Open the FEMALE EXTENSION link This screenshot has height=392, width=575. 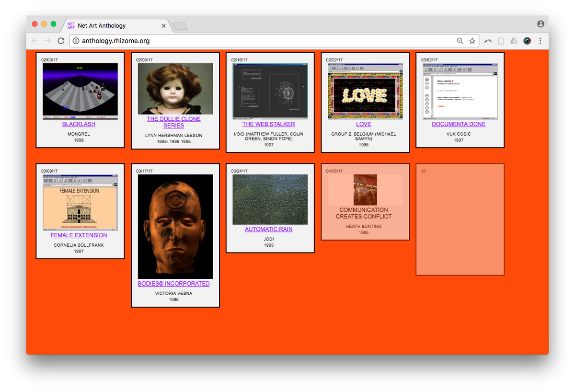[x=79, y=235]
